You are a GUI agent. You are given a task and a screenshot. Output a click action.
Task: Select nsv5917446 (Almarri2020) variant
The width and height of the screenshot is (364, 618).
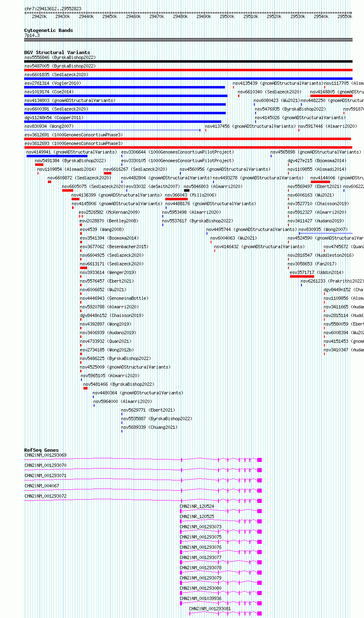[328, 126]
